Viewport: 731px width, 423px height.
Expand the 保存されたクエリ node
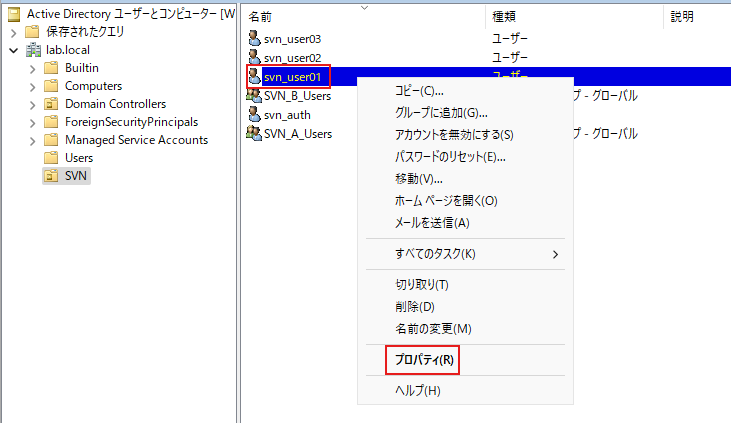(x=13, y=32)
